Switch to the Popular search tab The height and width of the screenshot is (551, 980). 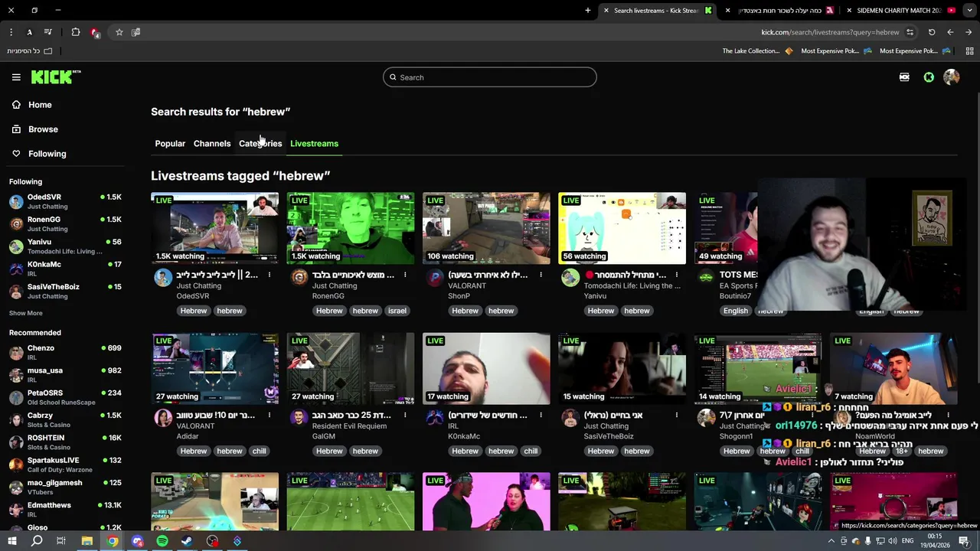point(170,143)
